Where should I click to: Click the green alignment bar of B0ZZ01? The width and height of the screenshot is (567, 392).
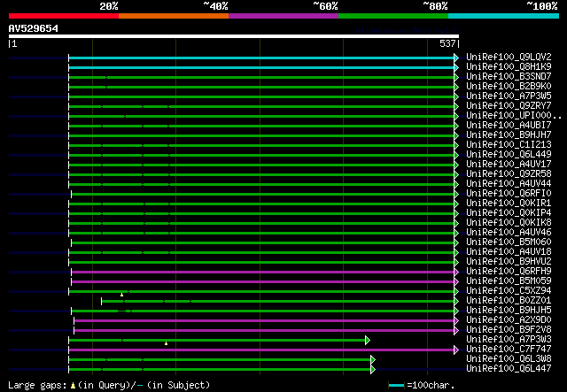278,302
